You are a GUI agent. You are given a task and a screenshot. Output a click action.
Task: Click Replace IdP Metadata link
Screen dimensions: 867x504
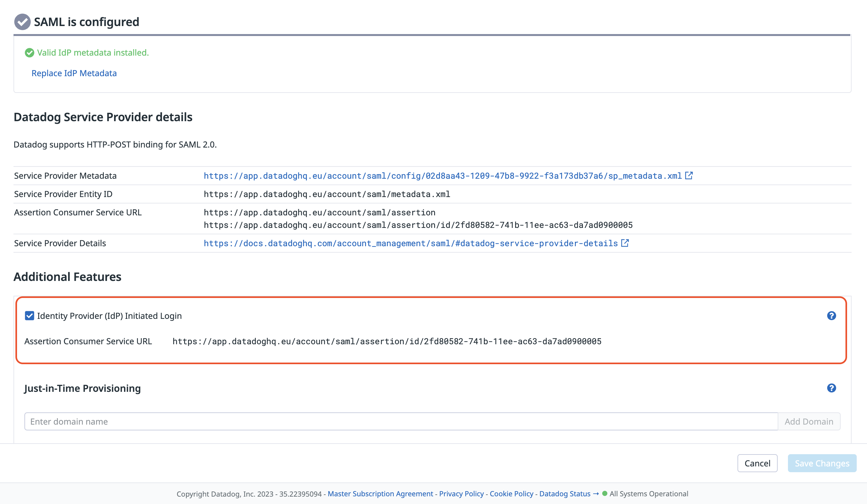tap(74, 73)
